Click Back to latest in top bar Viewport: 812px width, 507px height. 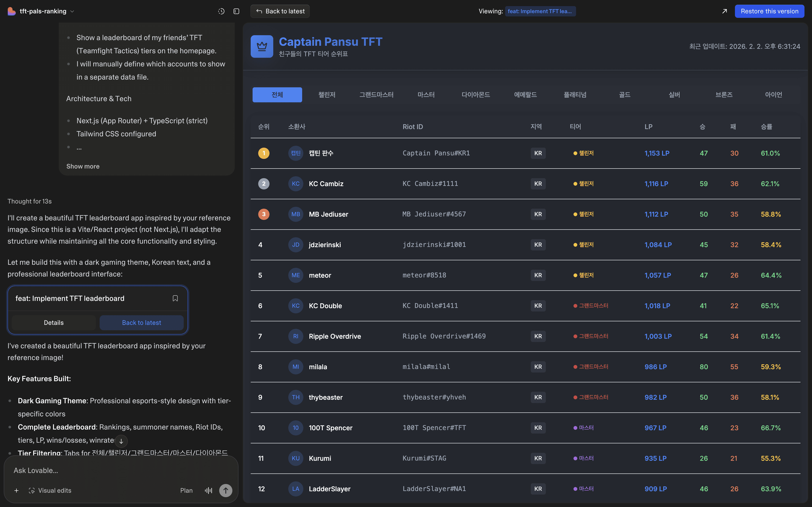pos(280,12)
